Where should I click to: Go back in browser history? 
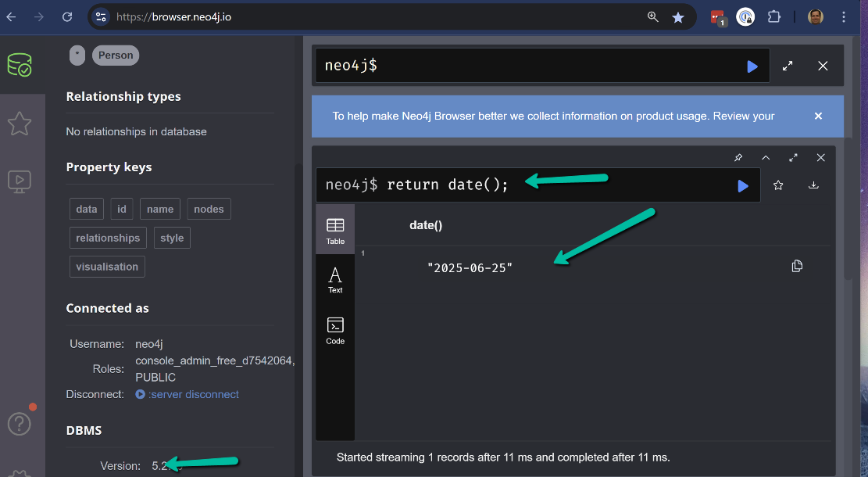(12, 17)
